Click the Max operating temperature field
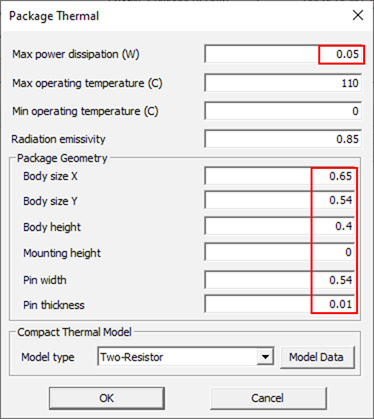Screen dimensions: 374x419 (x=283, y=83)
